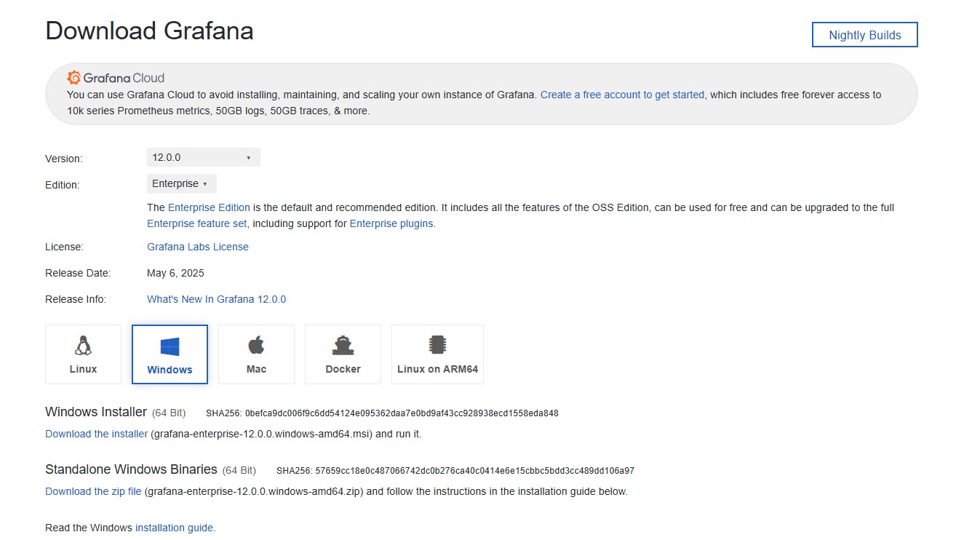
Task: Open the Grafana Labs License link
Action: [198, 247]
